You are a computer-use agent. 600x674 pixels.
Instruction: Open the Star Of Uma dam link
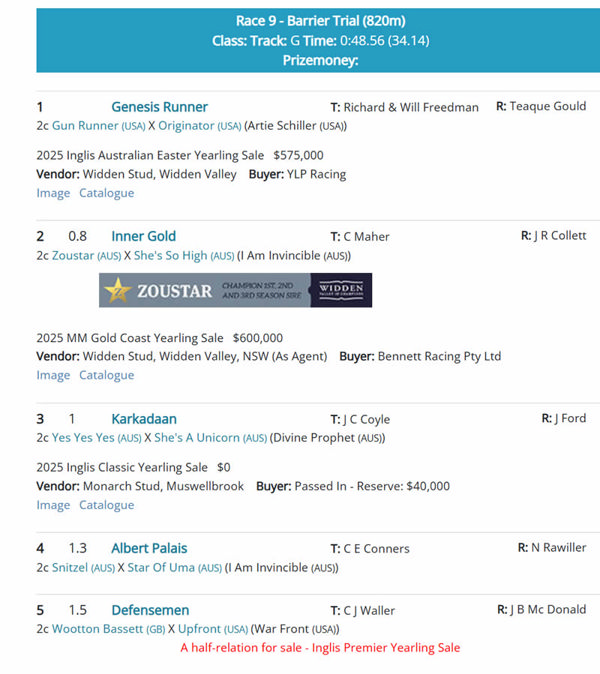pos(160,568)
